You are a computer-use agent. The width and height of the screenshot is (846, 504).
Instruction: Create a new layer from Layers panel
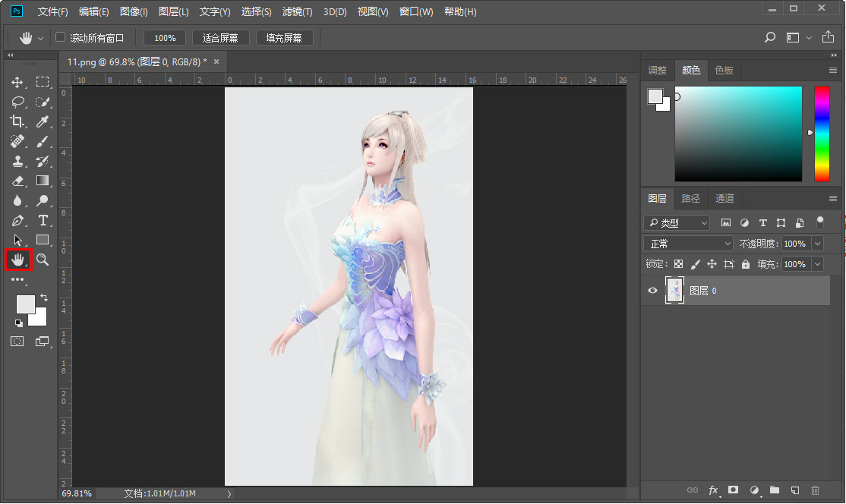tap(795, 490)
